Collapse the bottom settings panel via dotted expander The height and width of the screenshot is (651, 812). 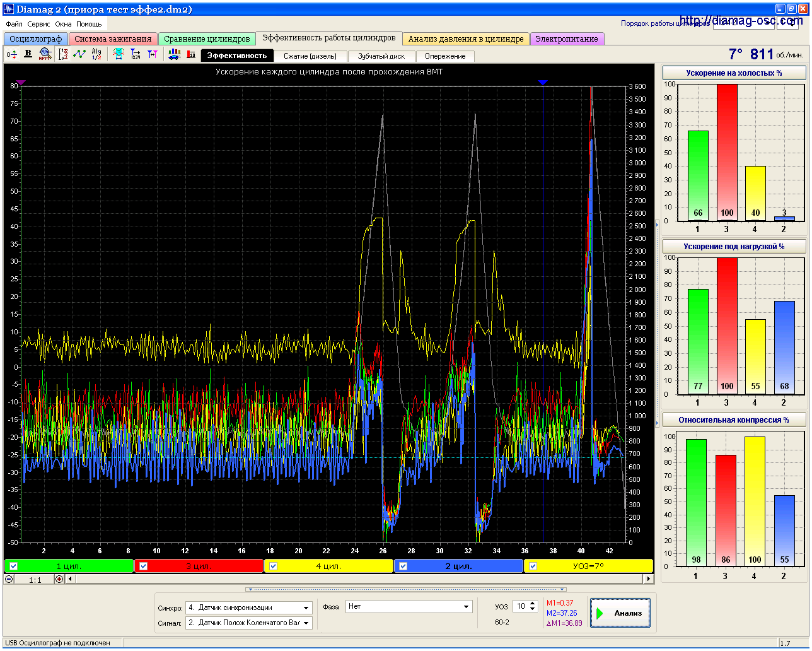click(x=405, y=589)
